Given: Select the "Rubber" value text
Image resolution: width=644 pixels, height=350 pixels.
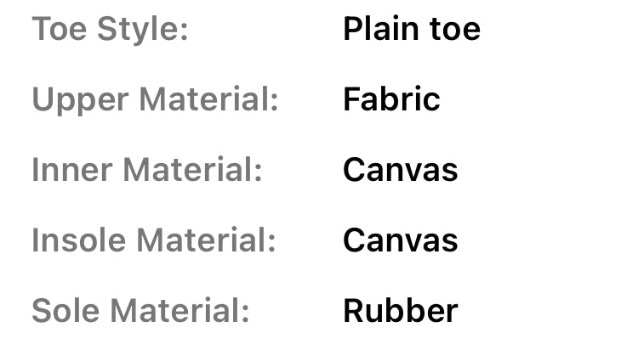Looking at the screenshot, I should [x=400, y=310].
